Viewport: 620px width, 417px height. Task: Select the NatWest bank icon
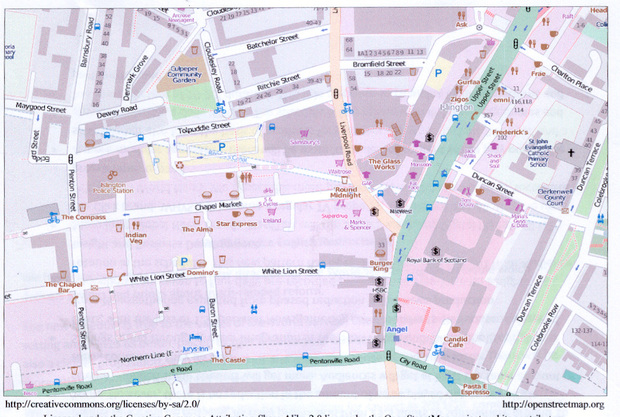click(x=400, y=203)
